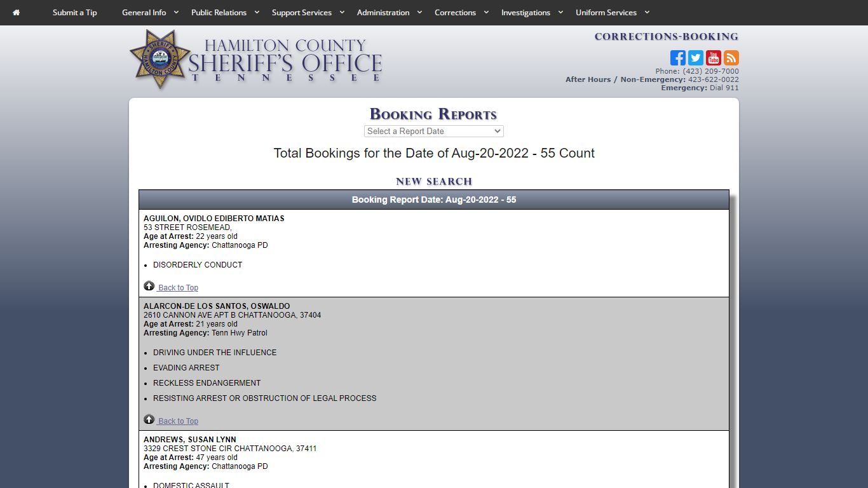Go to the home page icon
Viewport: 868px width, 488px height.
(x=16, y=13)
